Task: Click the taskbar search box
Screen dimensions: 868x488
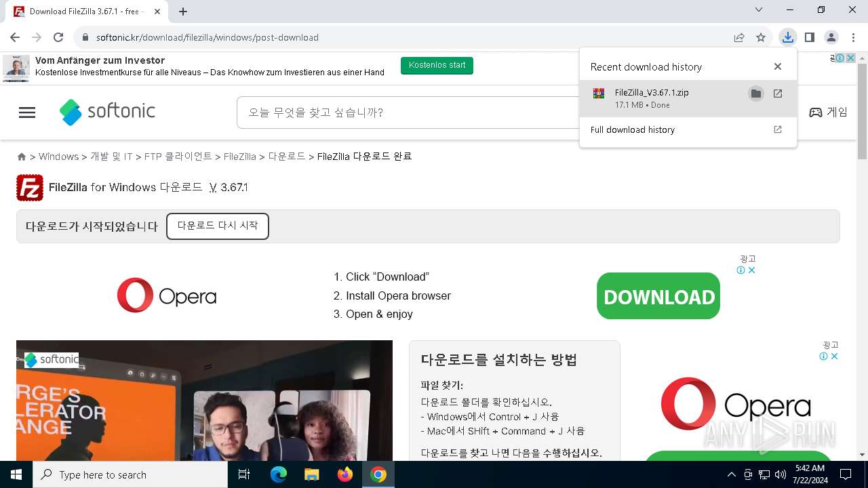Action: (130, 474)
